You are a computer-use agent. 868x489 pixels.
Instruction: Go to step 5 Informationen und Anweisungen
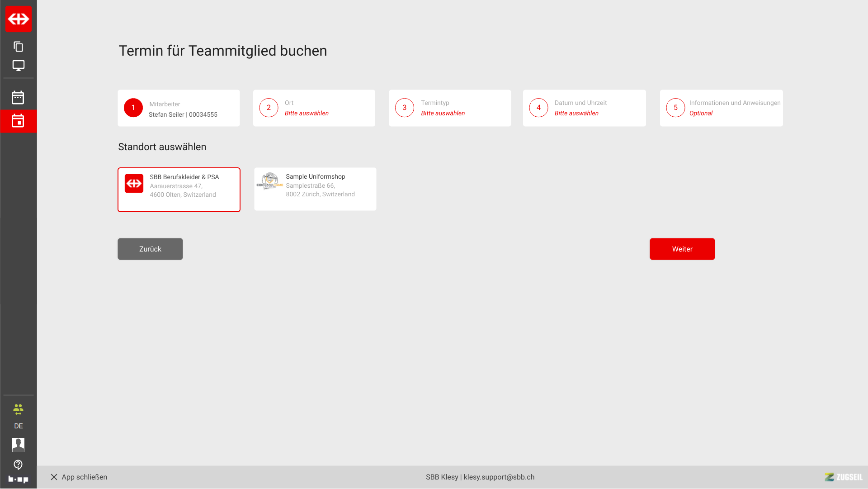click(x=721, y=108)
